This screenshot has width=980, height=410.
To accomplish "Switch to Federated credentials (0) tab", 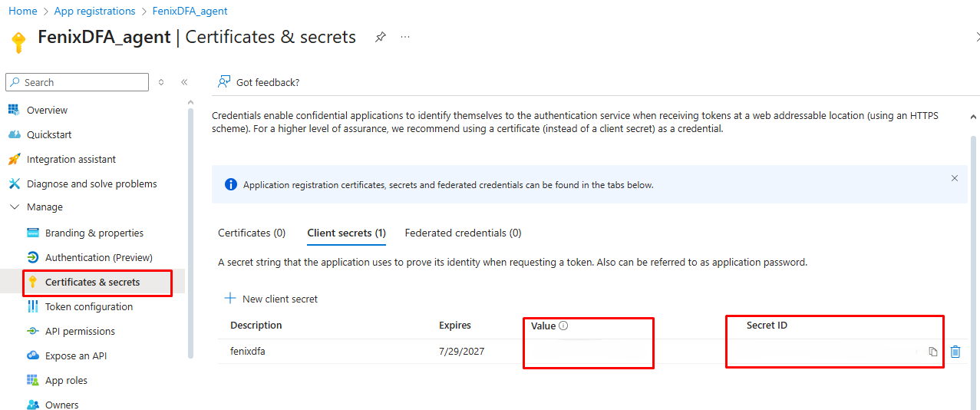I will (x=463, y=233).
